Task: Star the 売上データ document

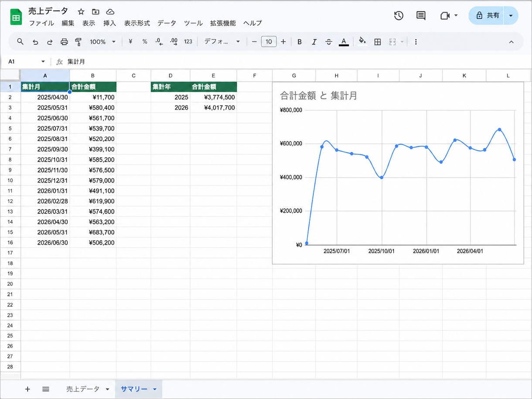Action: (81, 12)
